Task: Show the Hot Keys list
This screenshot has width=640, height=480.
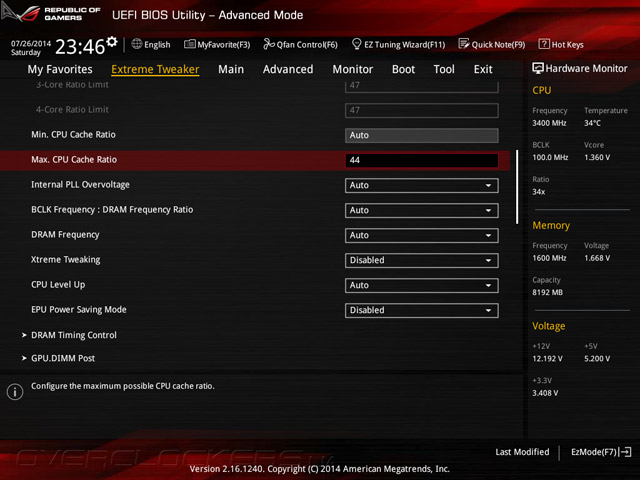Action: [x=561, y=44]
